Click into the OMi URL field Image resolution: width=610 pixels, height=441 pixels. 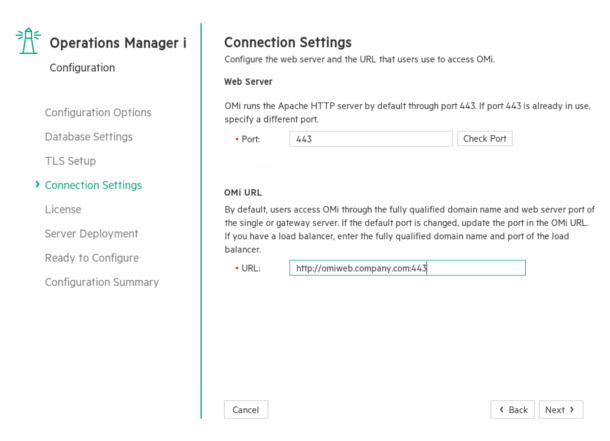407,268
